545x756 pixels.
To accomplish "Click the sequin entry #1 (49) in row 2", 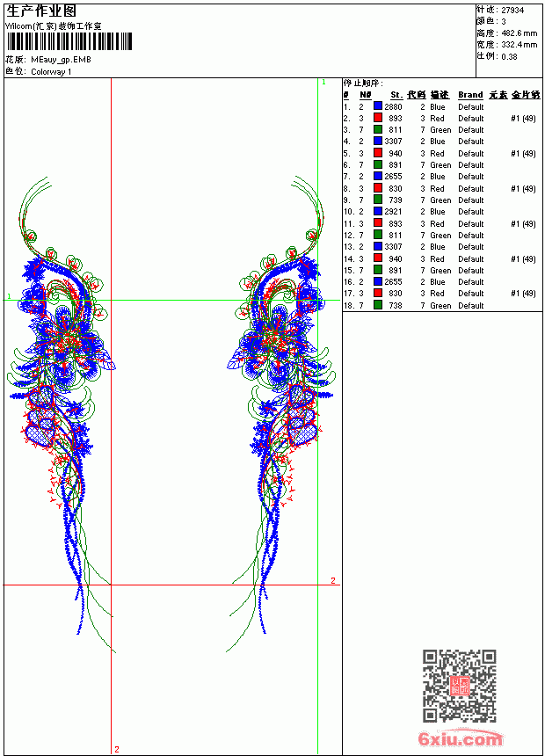I will [523, 118].
